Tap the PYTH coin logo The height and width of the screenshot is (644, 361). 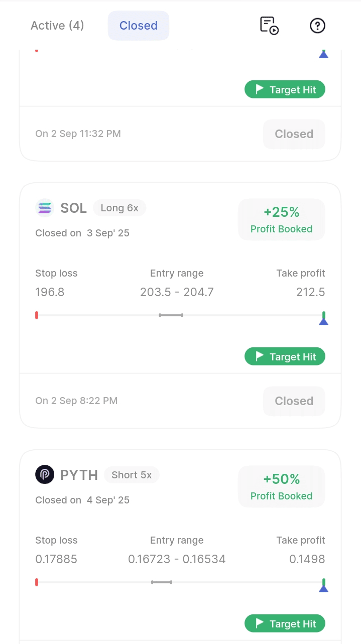pyautogui.click(x=45, y=475)
